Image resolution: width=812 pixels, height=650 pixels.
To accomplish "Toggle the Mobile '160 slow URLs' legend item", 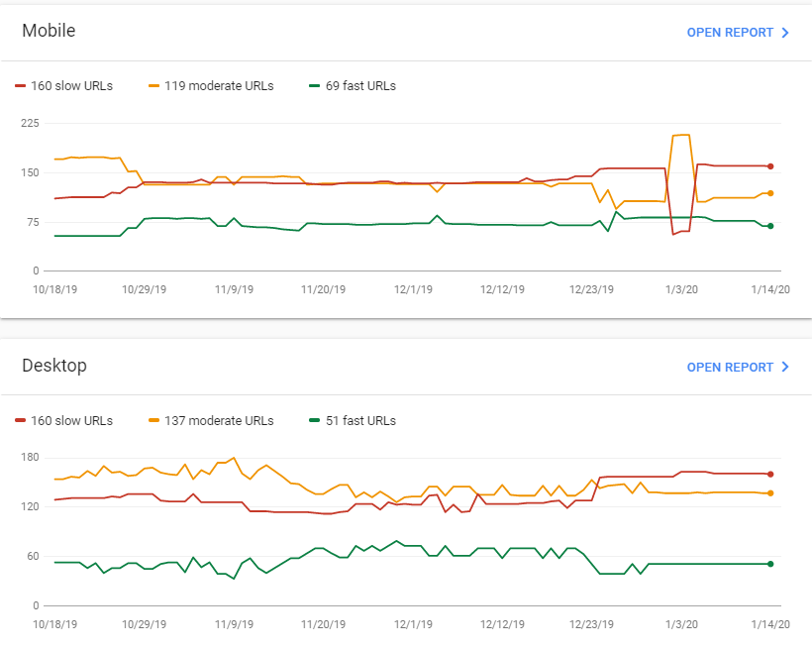I will tap(64, 86).
